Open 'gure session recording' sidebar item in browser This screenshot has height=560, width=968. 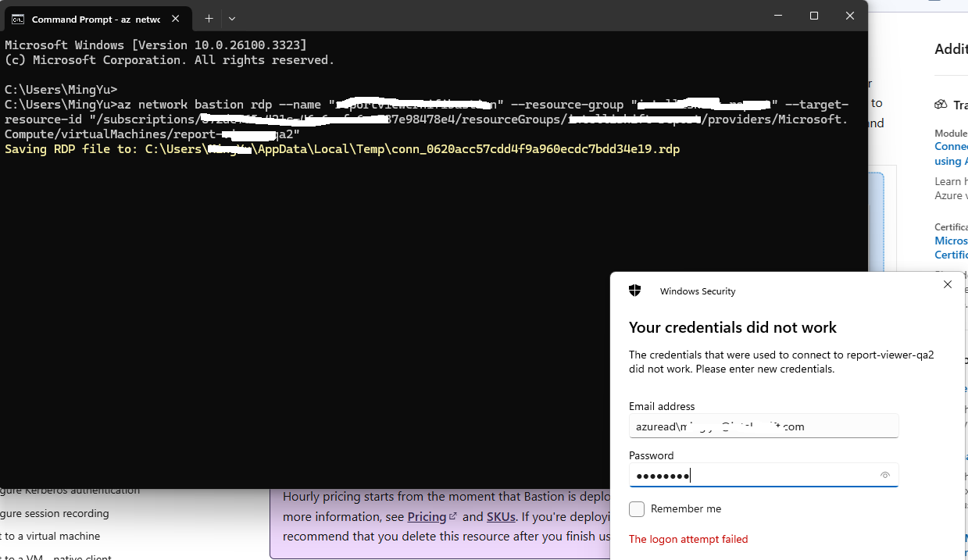(55, 513)
